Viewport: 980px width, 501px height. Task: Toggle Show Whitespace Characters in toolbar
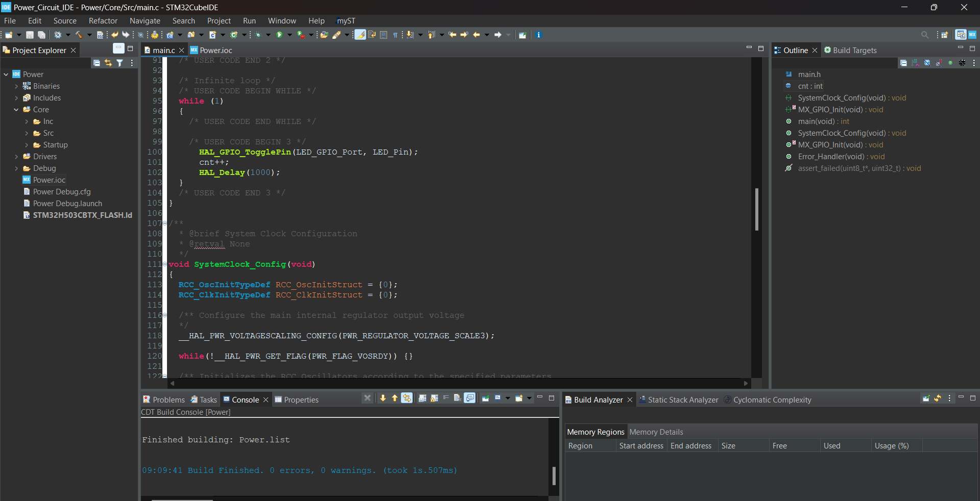pyautogui.click(x=396, y=35)
